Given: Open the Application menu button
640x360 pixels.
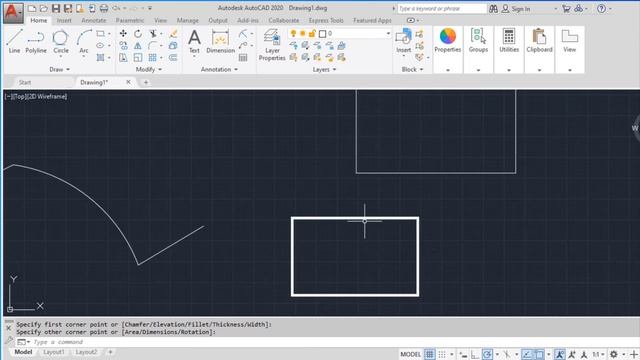Looking at the screenshot, I should pos(13,12).
